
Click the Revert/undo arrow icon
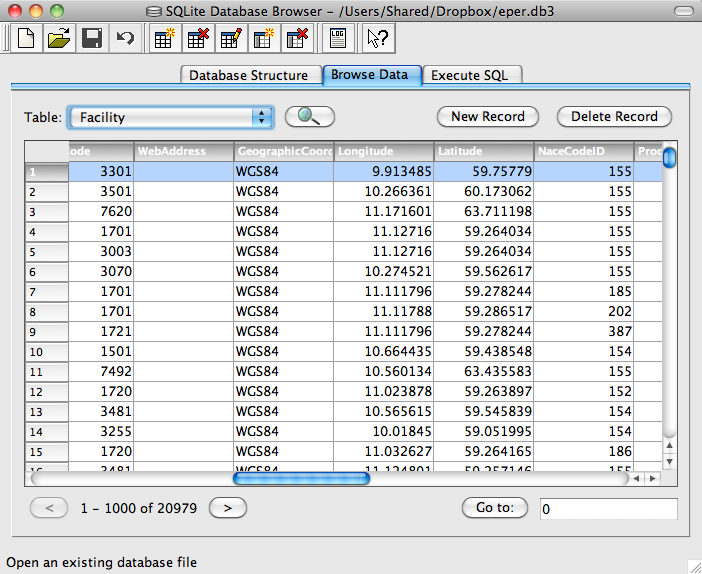[125, 40]
